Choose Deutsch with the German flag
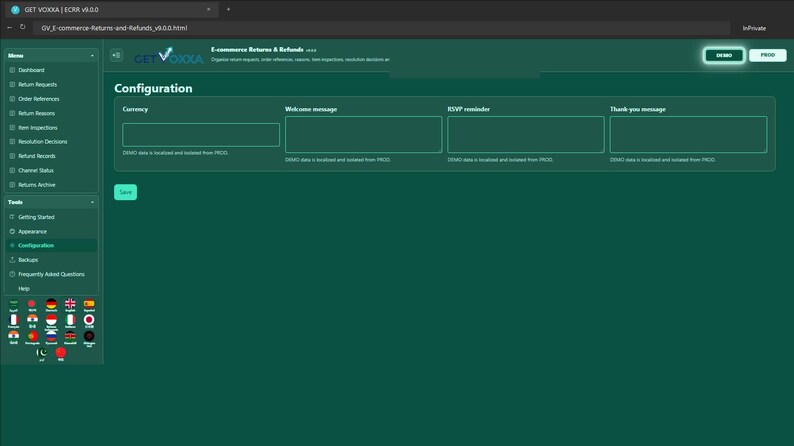The image size is (794, 446). (x=51, y=305)
